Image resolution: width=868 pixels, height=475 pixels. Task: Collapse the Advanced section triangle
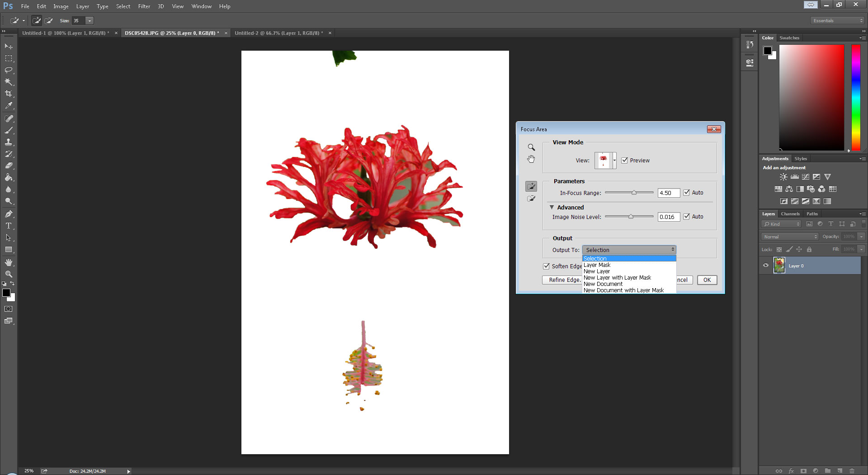552,207
